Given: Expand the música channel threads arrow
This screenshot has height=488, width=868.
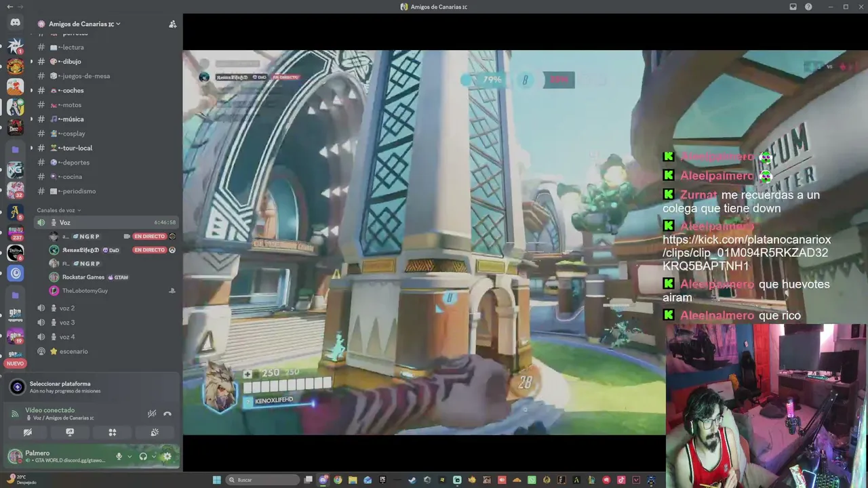Looking at the screenshot, I should (x=31, y=119).
